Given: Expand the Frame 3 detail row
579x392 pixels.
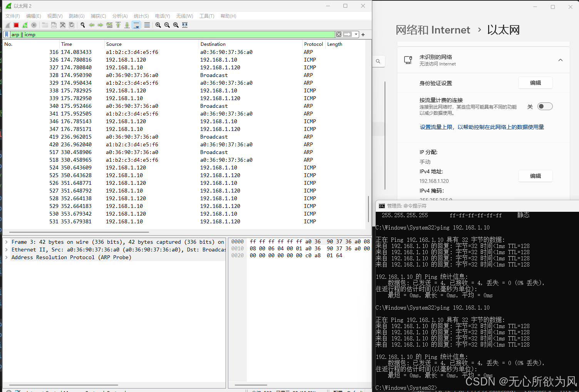Looking at the screenshot, I should (7, 242).
